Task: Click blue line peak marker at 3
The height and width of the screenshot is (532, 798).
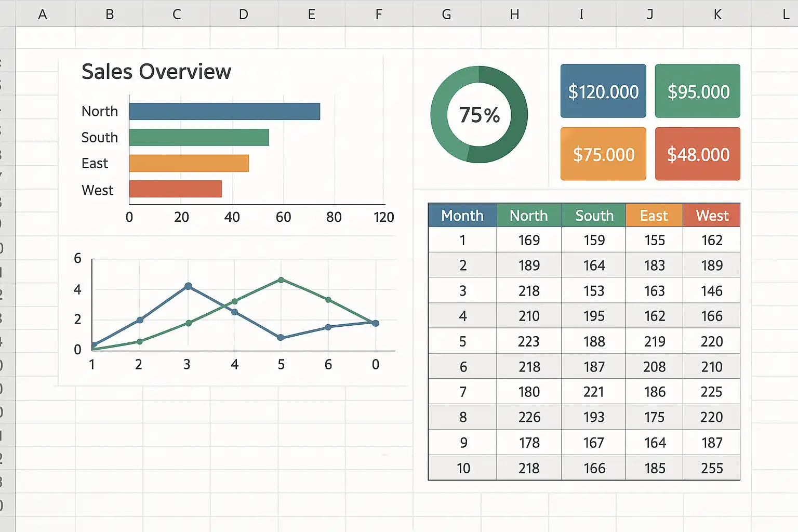Action: [189, 286]
